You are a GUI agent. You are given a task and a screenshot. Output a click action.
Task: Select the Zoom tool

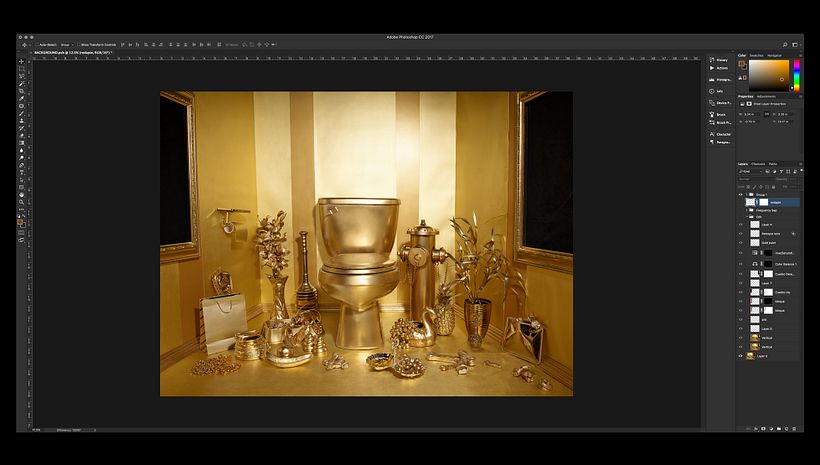(21, 202)
